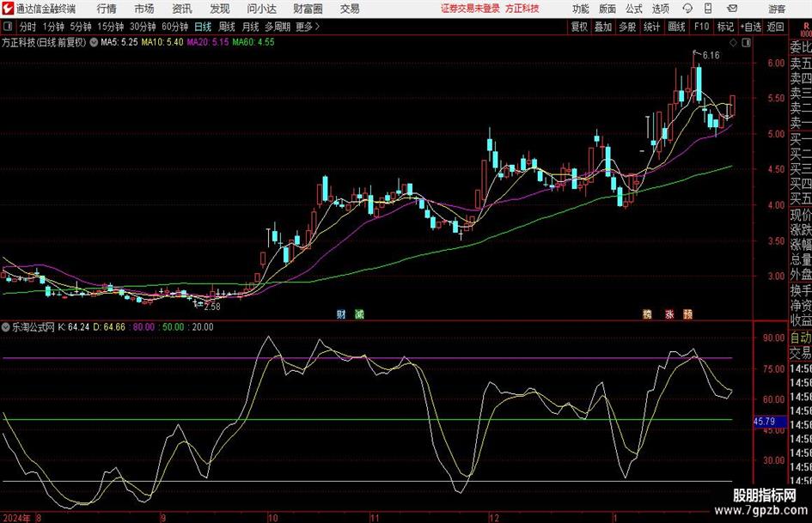Click the 标记 mark button
Image resolution: width=812 pixels, height=523 pixels.
click(725, 27)
